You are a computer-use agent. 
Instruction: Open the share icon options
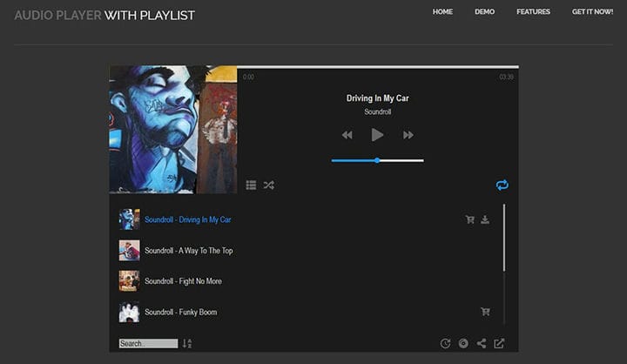click(x=482, y=344)
